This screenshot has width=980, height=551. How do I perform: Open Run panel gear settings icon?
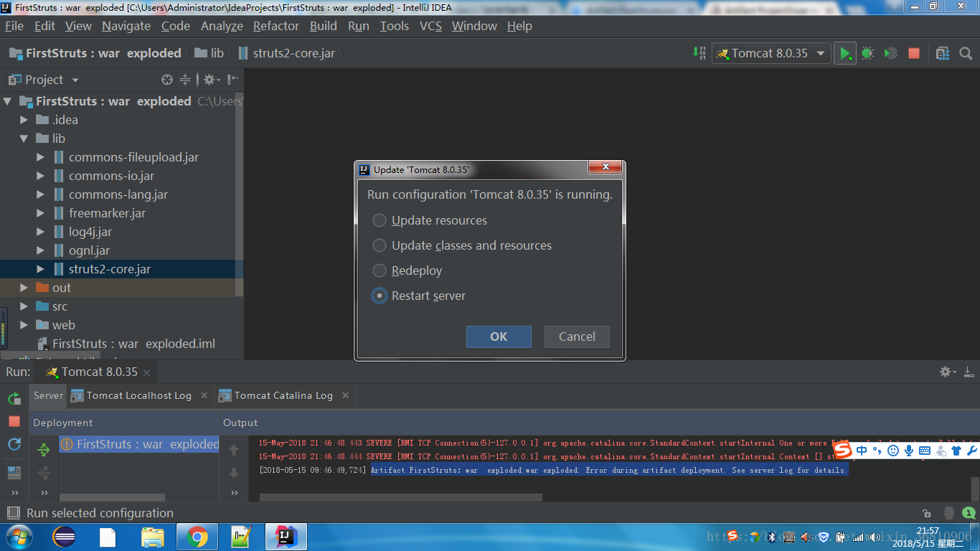tap(948, 372)
